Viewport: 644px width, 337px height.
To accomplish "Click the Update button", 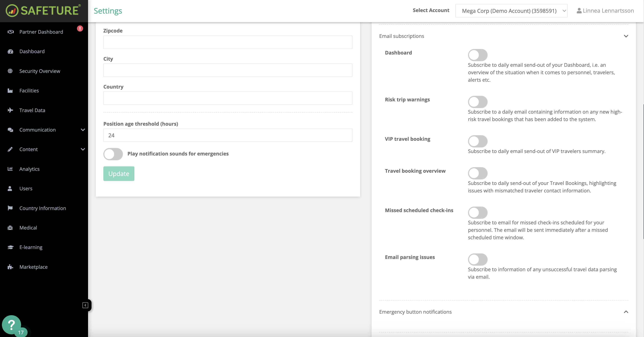I will click(x=119, y=174).
